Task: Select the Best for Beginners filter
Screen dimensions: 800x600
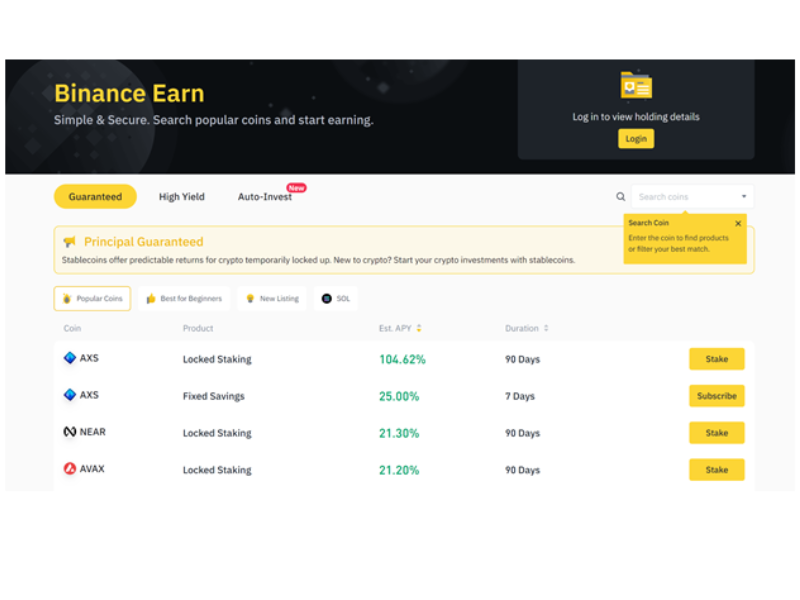Action: coord(184,298)
